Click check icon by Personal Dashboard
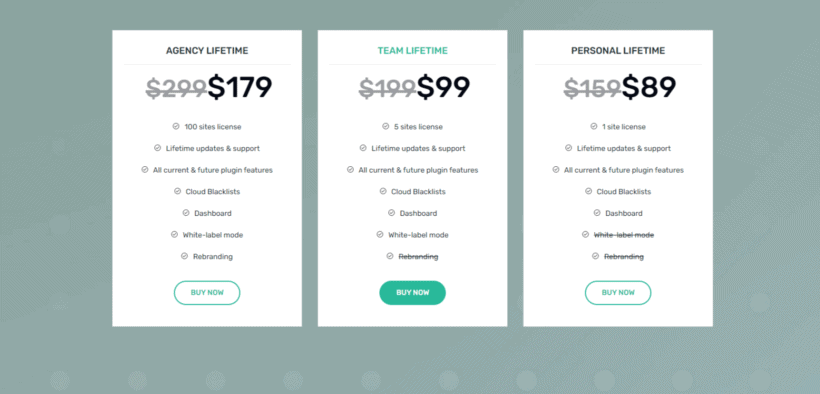Viewport: 820px width, 394px height. tap(597, 213)
